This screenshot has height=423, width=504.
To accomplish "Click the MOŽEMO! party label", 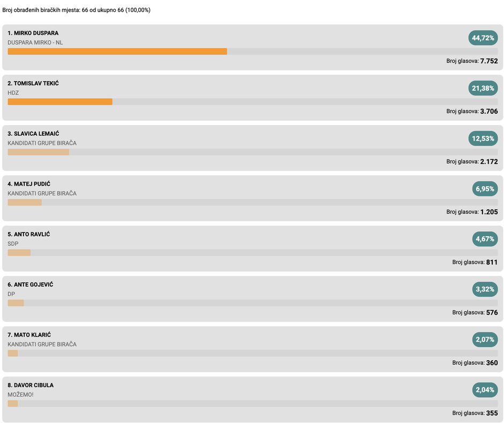I will (20, 395).
